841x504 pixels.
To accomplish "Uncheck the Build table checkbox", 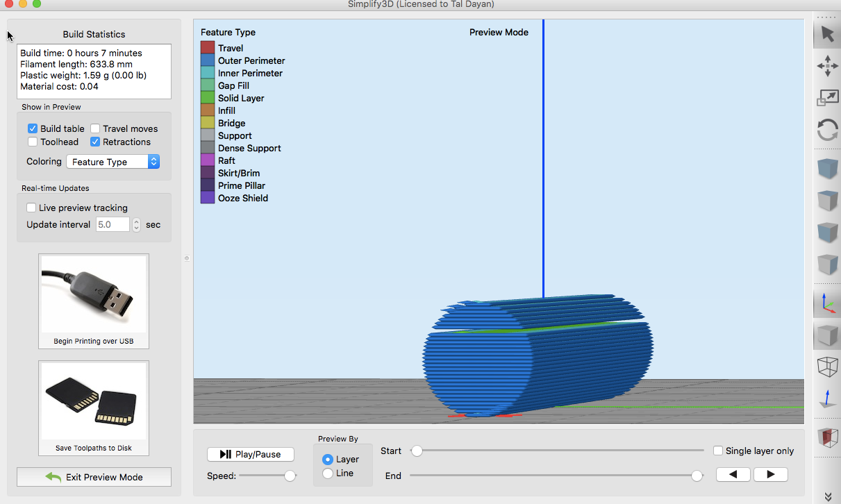I will [33, 128].
